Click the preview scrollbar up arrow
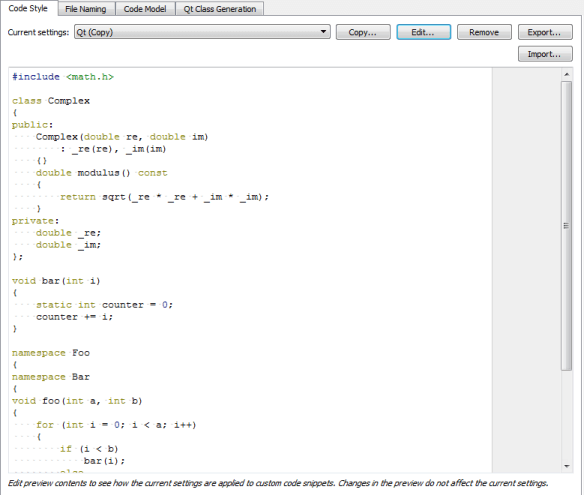Screen dimensions: 584x495 point(566,74)
